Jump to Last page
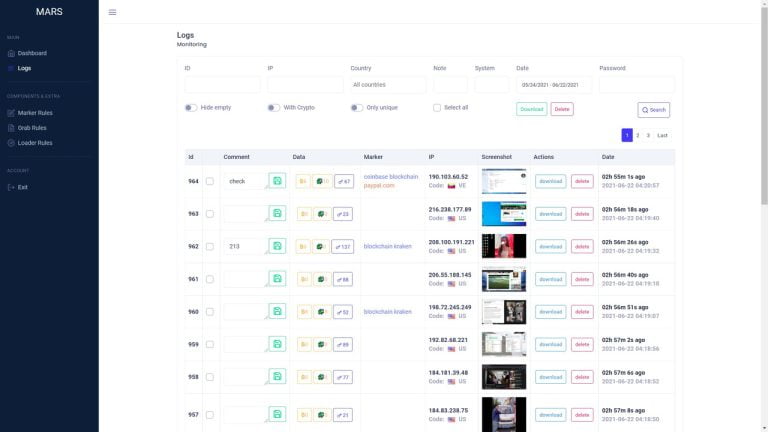The width and height of the screenshot is (768, 432). (662, 135)
